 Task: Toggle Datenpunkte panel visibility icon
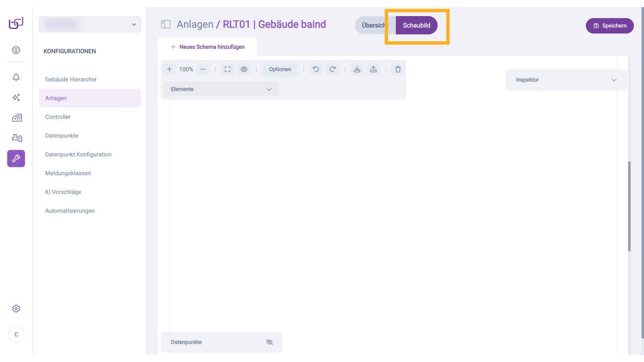(x=269, y=342)
